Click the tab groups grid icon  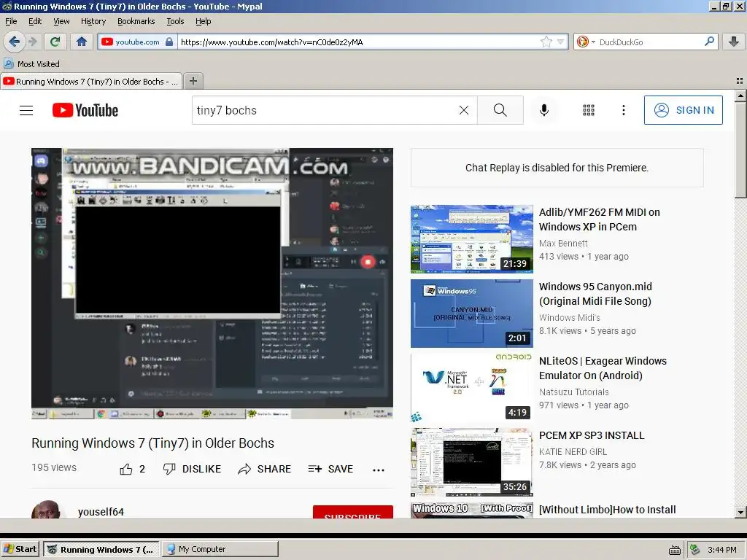tap(740, 81)
